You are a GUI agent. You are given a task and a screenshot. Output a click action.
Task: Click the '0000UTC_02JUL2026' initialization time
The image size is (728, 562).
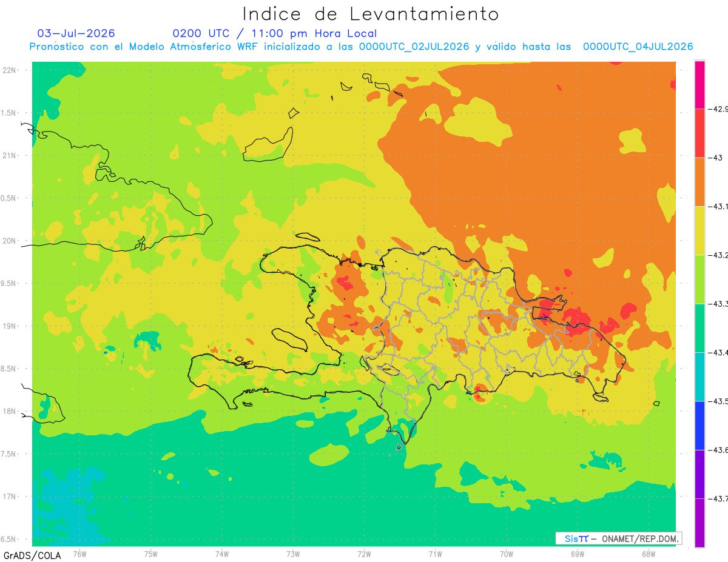(x=414, y=47)
